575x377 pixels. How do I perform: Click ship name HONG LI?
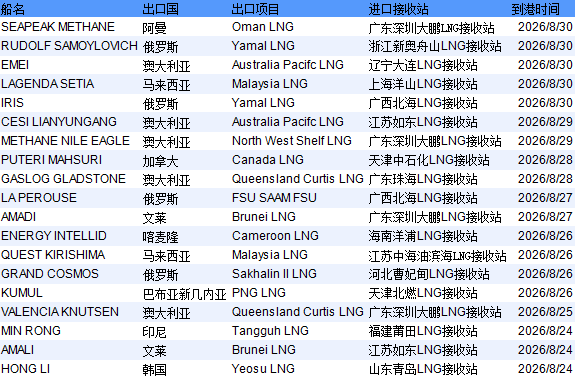[x=25, y=369]
